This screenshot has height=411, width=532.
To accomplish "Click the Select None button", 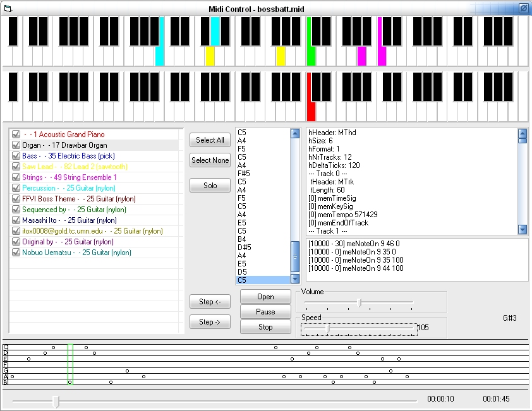I will coord(210,160).
